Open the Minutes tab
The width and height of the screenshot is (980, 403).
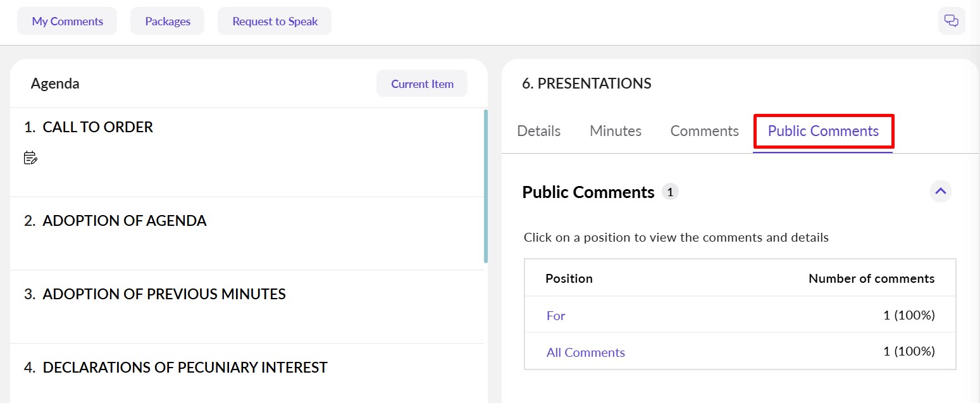(615, 131)
